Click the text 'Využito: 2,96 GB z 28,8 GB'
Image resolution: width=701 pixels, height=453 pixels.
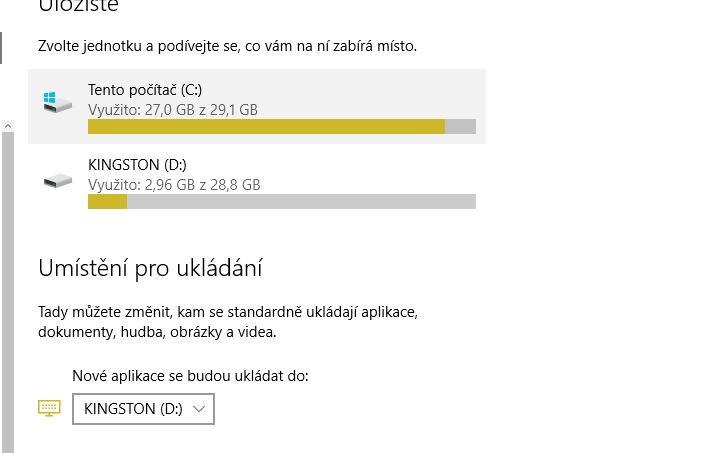coord(174,184)
